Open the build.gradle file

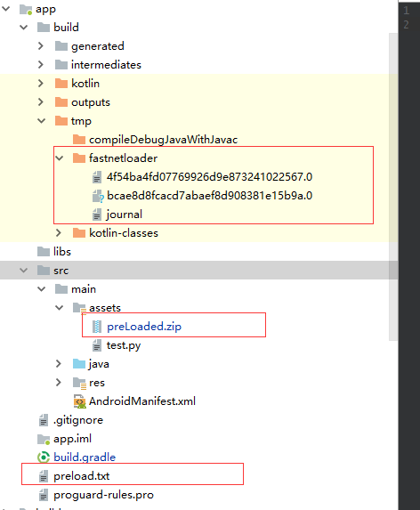85,457
